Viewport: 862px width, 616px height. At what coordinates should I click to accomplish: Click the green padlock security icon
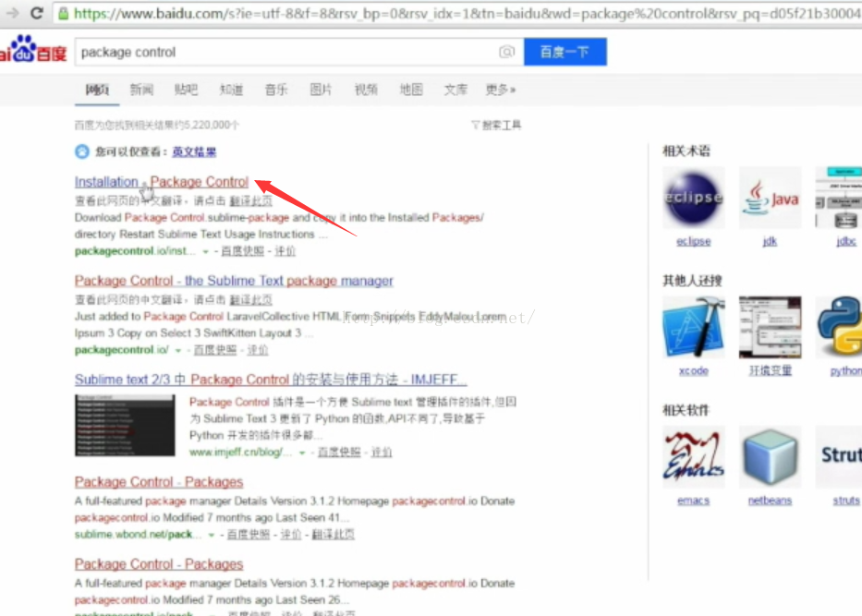[63, 13]
